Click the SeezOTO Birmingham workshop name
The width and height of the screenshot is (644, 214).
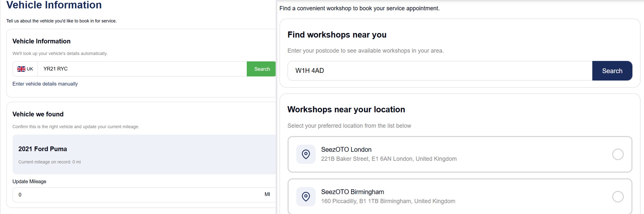pos(352,192)
